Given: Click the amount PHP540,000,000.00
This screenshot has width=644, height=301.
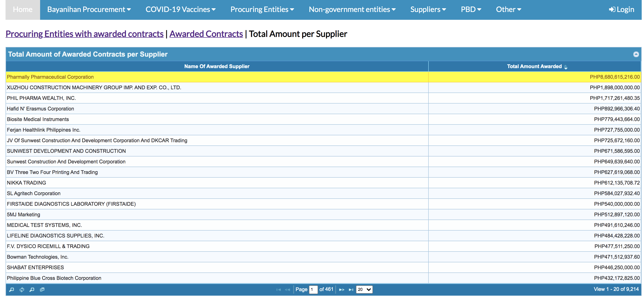Looking at the screenshot, I should (x=617, y=204).
